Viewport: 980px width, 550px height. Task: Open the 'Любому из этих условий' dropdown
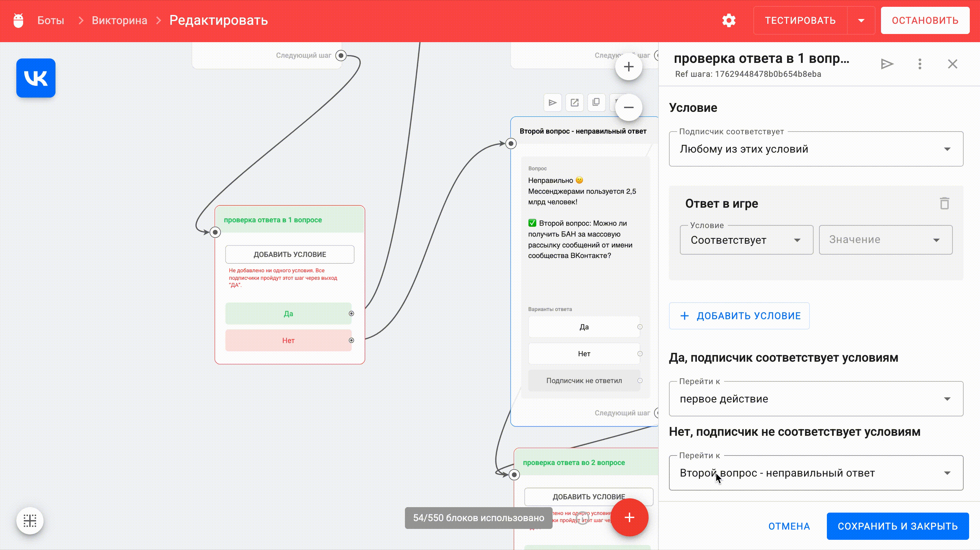pos(816,149)
